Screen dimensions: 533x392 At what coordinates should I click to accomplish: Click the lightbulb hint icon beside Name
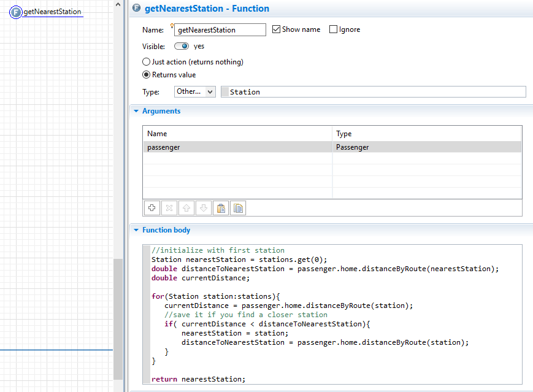pos(172,26)
